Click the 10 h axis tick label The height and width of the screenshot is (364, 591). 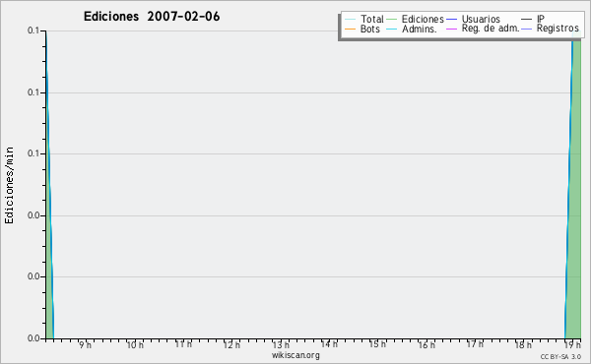click(x=135, y=344)
